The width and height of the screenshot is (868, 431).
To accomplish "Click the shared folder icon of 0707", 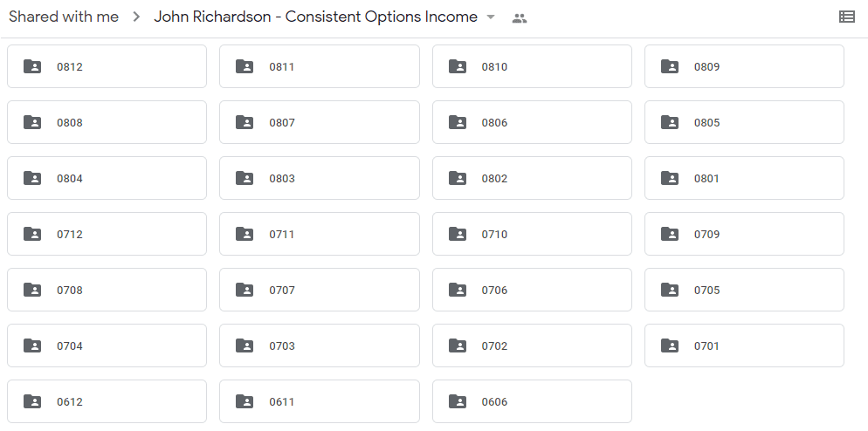I will pos(245,290).
